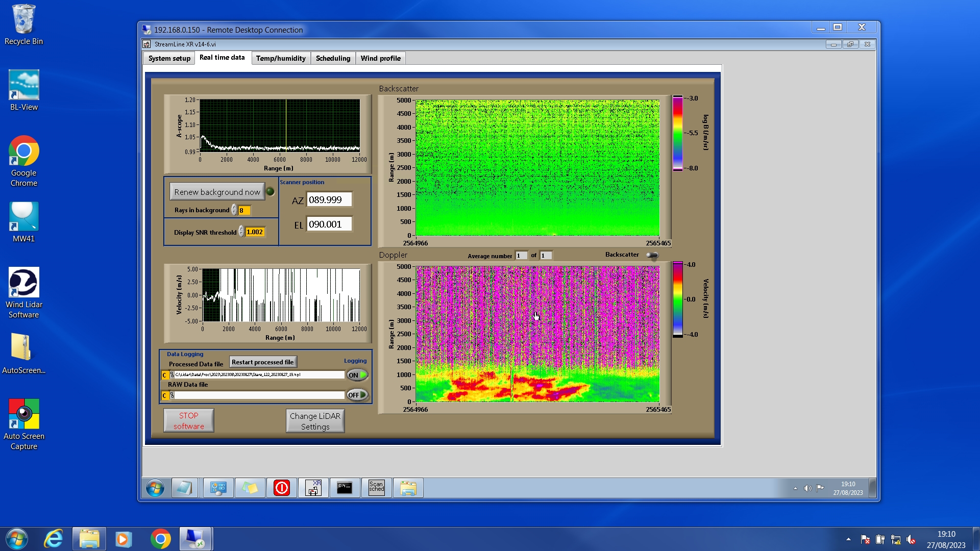Image resolution: width=980 pixels, height=551 pixels.
Task: Open the command prompt taskbar icon
Action: [345, 488]
